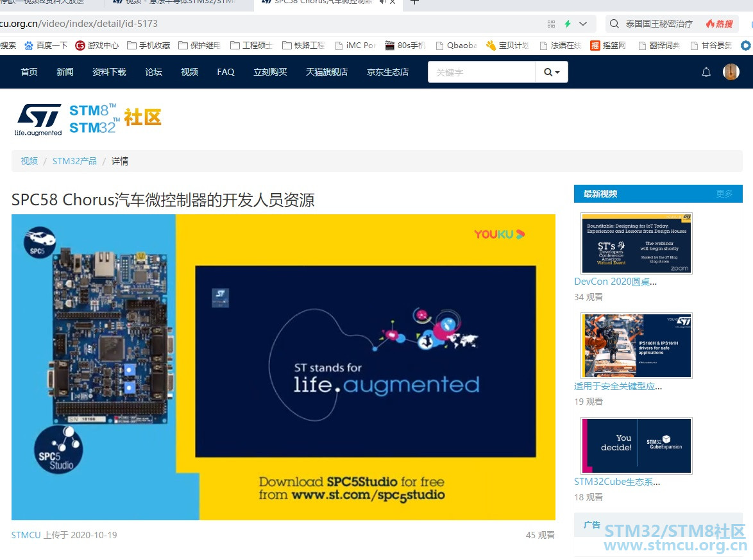The image size is (753, 560).
Task: Click the browser QR code icon in address bar
Action: coord(552,24)
